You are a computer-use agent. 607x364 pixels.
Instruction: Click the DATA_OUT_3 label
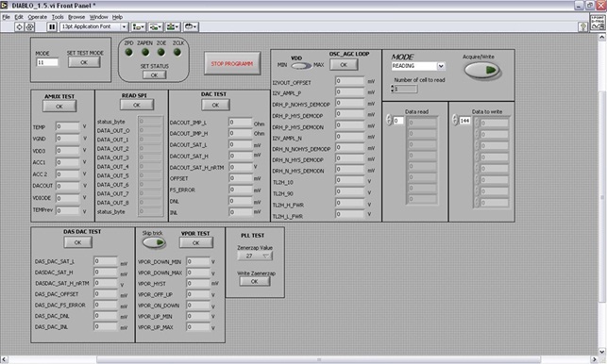113,157
